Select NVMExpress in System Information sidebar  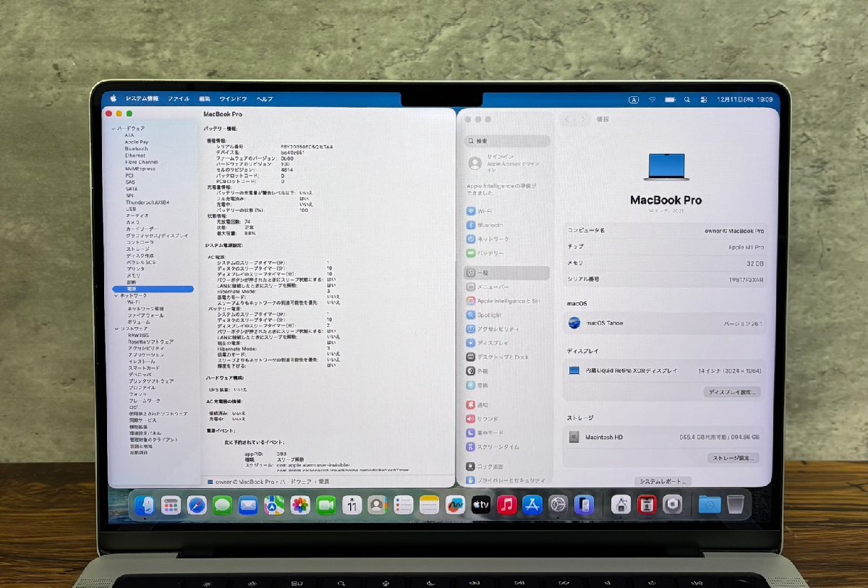(140, 169)
